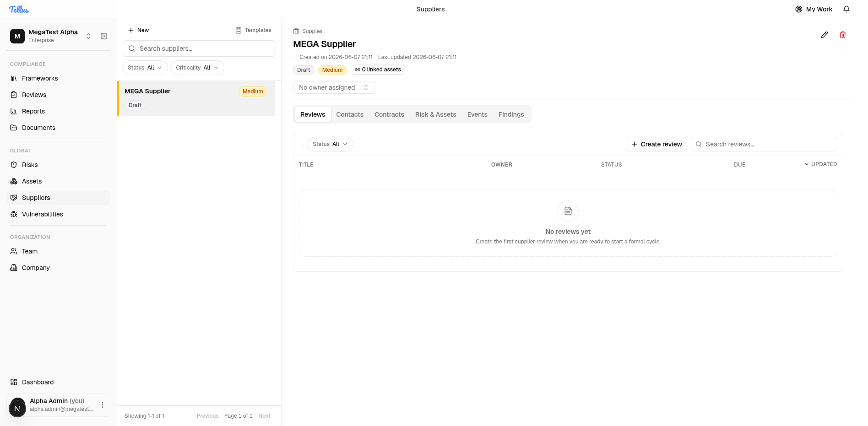Viewport: 868px width, 426px height.
Task: Switch to the Events tab
Action: tap(477, 114)
